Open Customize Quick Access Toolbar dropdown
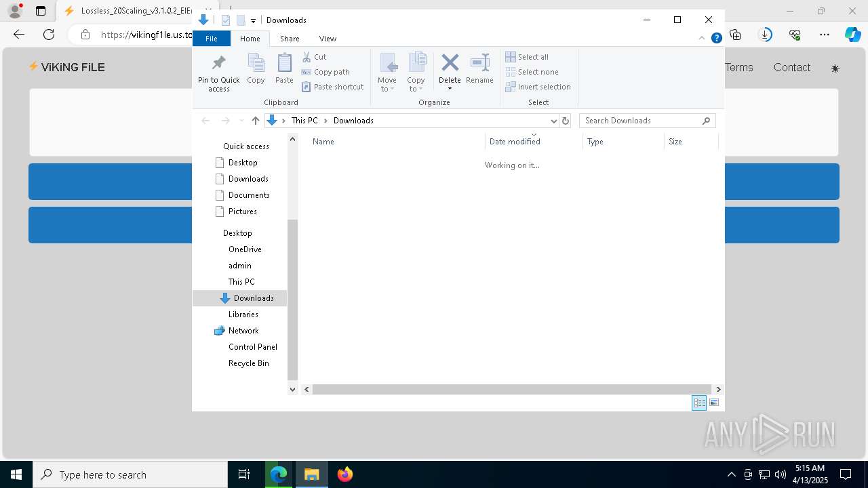The image size is (868, 488). pyautogui.click(x=253, y=21)
